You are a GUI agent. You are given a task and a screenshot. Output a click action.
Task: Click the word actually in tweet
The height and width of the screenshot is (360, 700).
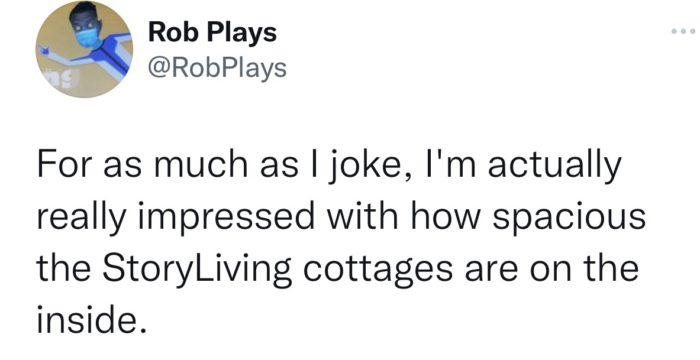point(554,166)
